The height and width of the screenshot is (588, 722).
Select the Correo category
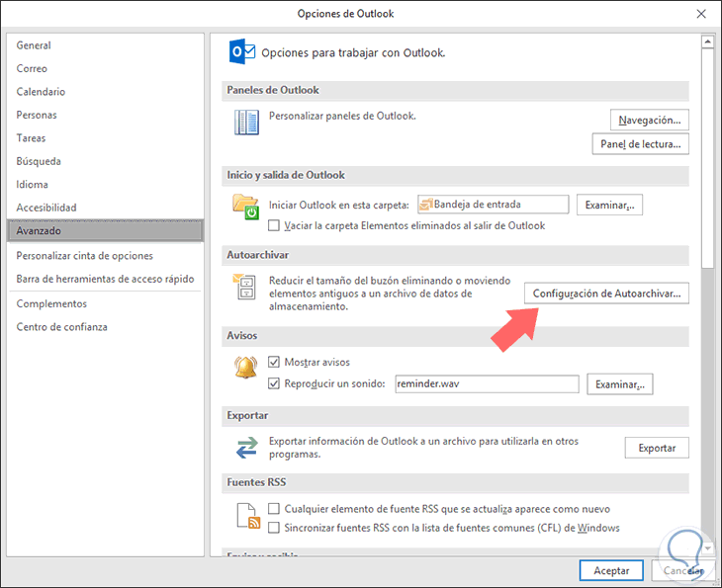[x=106, y=68]
